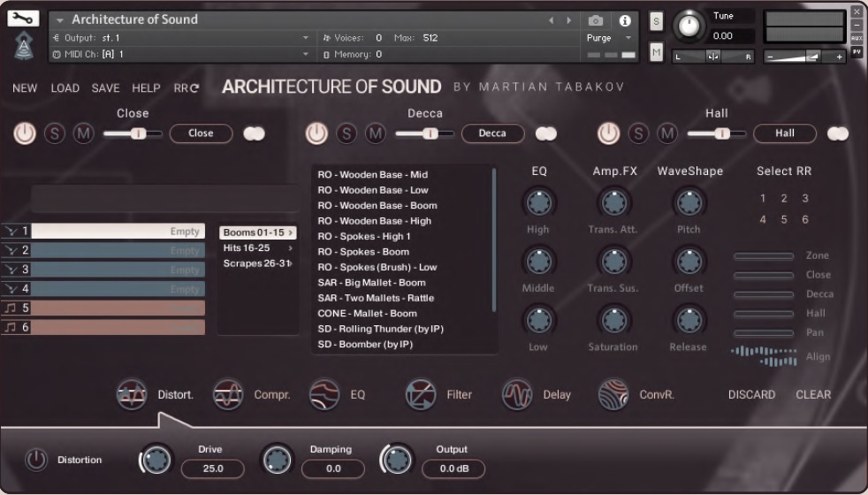Open the HELP menu item
Screen dimensions: 868x495
point(146,88)
